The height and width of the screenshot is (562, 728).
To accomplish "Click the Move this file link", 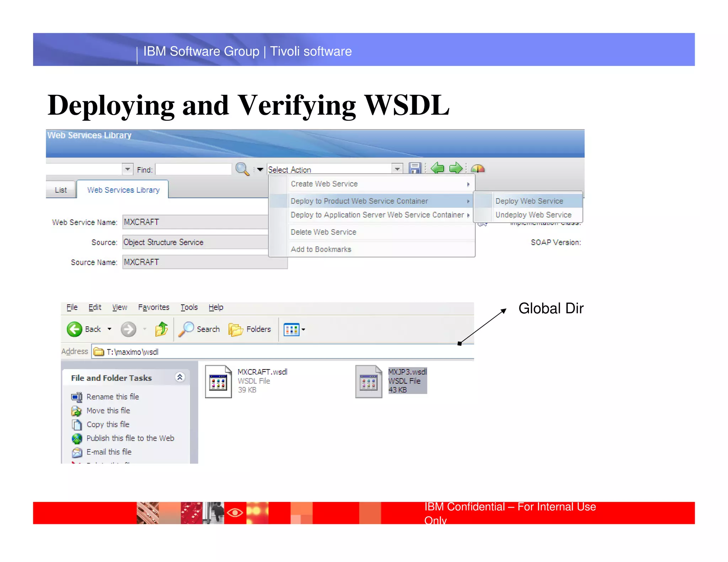I will (108, 411).
